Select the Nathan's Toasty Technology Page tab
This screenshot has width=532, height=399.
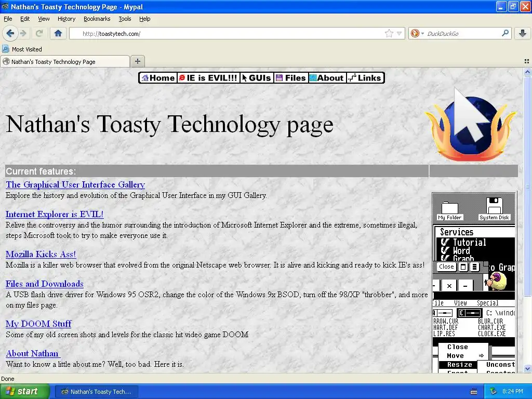point(65,61)
